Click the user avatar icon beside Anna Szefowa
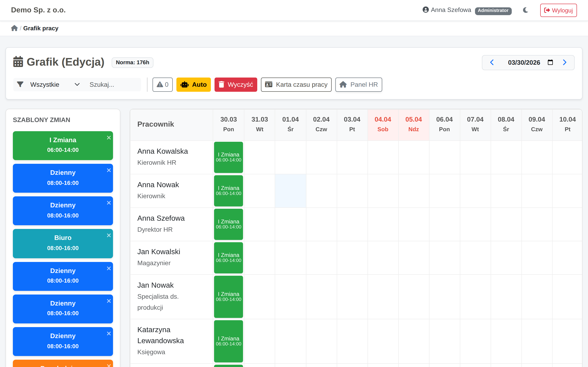Viewport: 588px width, 367px height. pyautogui.click(x=425, y=10)
